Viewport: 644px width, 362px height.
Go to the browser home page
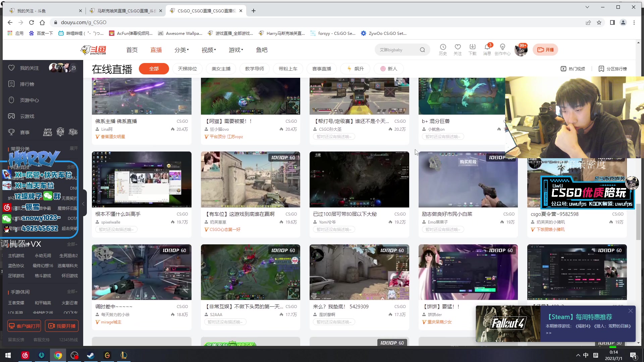(x=42, y=22)
